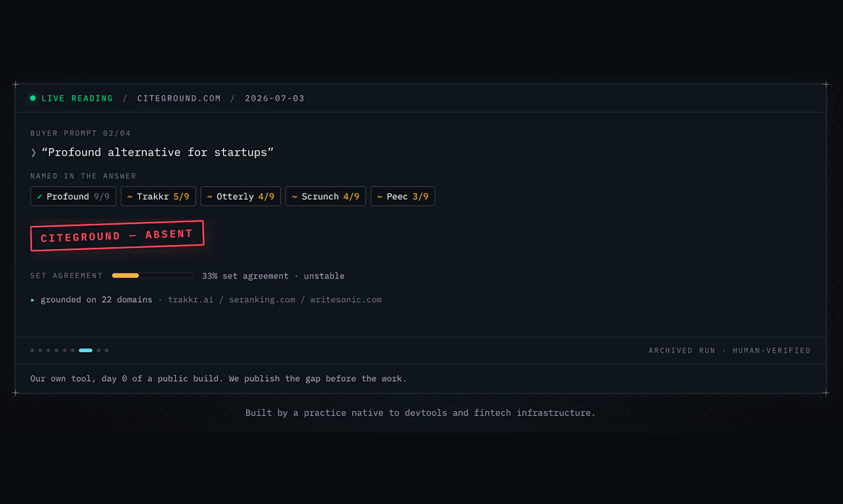Select the Otterly 4/9 chip
This screenshot has width=843, height=504.
pos(240,196)
